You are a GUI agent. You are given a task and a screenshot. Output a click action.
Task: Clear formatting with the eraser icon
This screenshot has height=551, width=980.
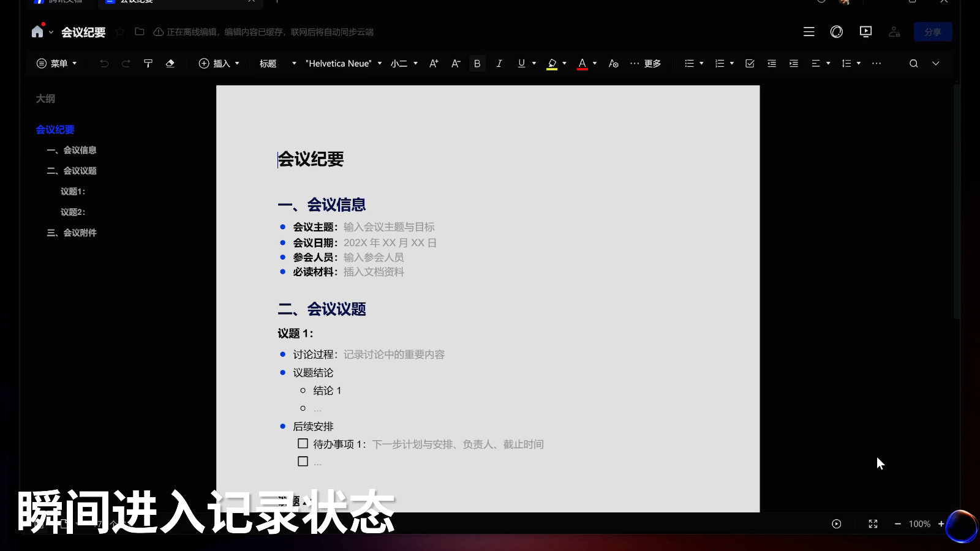coord(170,64)
